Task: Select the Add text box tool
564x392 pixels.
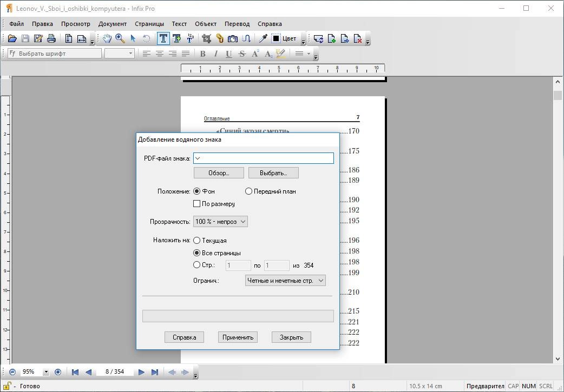Action: (x=176, y=38)
